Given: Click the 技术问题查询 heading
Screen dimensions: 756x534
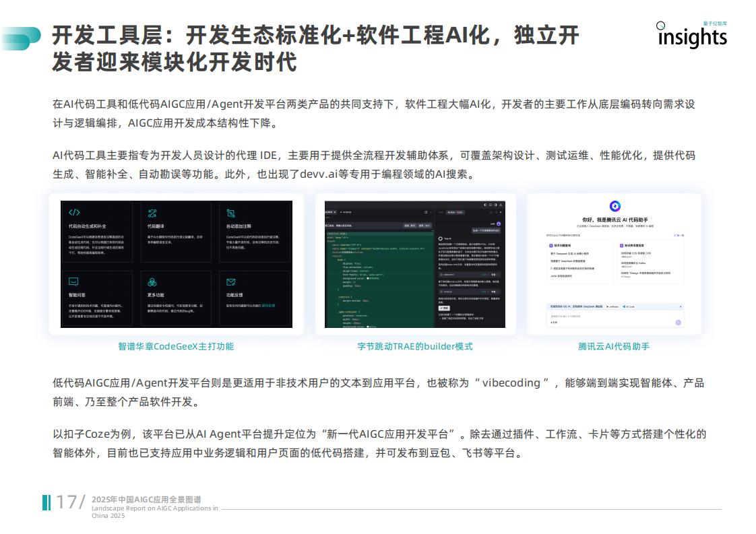Looking at the screenshot, I should pos(562,245).
